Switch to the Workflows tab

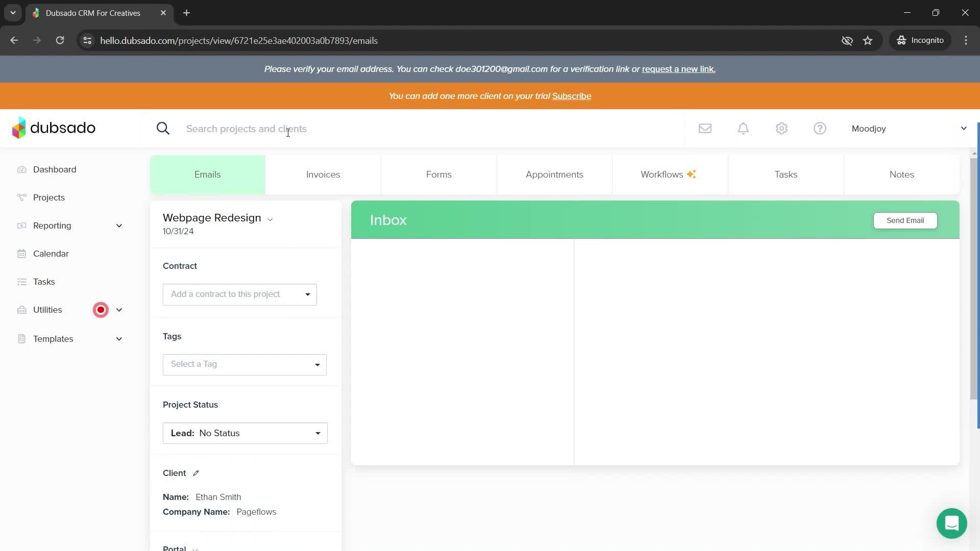click(670, 174)
